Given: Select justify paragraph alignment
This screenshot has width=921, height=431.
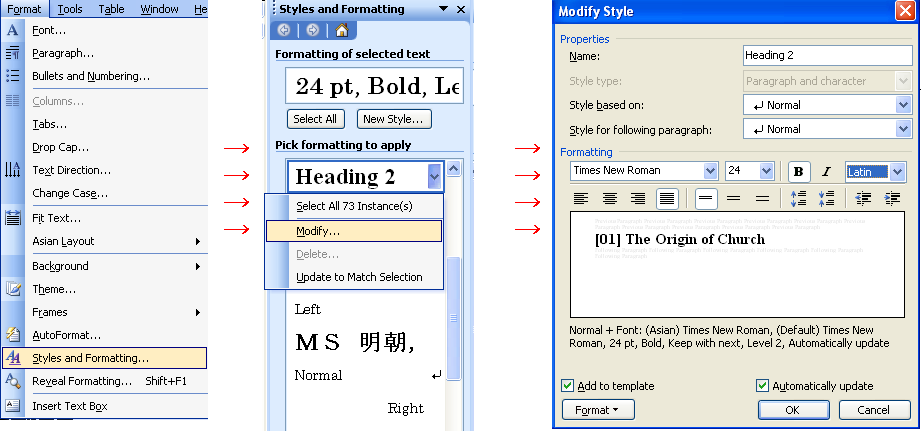Looking at the screenshot, I should tap(667, 199).
